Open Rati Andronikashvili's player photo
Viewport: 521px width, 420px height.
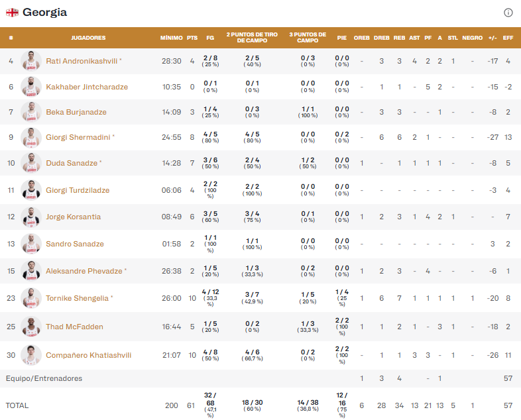pos(31,61)
